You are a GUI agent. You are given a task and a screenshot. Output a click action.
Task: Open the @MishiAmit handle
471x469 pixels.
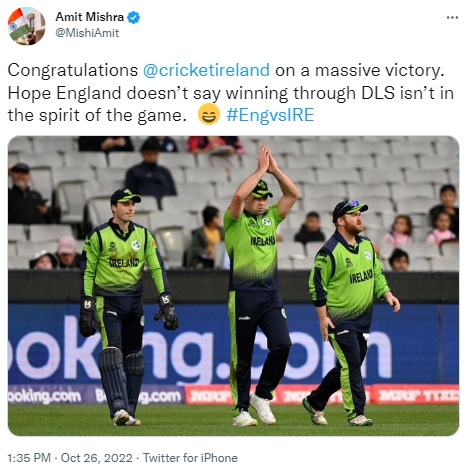87,33
